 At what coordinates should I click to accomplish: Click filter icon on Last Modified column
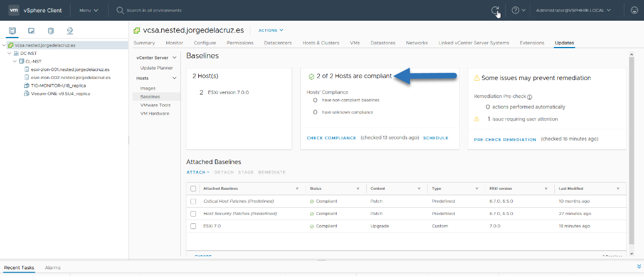pos(618,189)
